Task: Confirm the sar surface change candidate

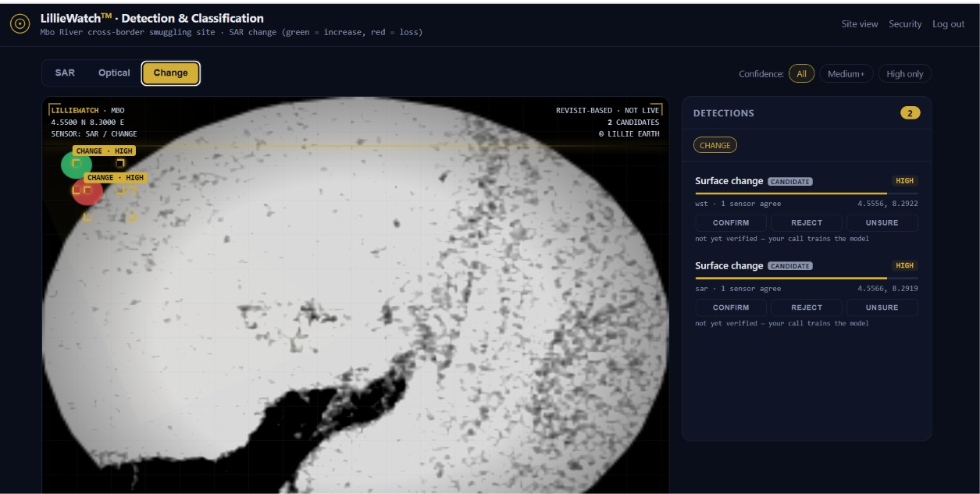Action: tap(731, 307)
